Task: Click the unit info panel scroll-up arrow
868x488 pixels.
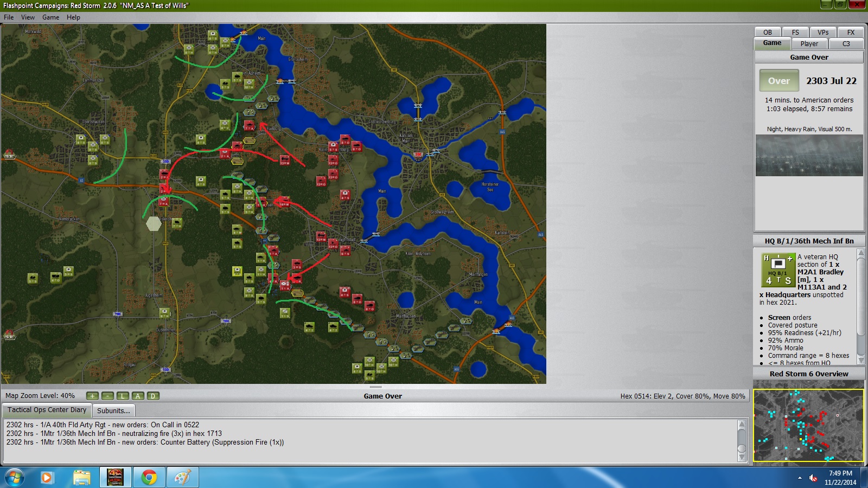Action: click(860, 253)
